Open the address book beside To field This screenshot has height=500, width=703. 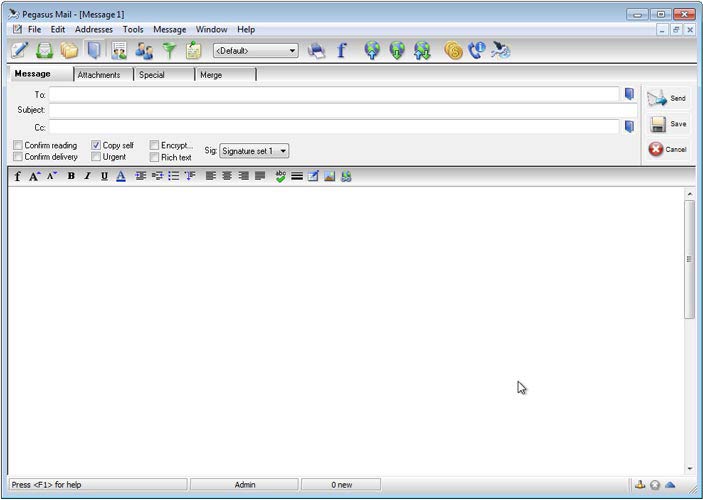coord(629,94)
